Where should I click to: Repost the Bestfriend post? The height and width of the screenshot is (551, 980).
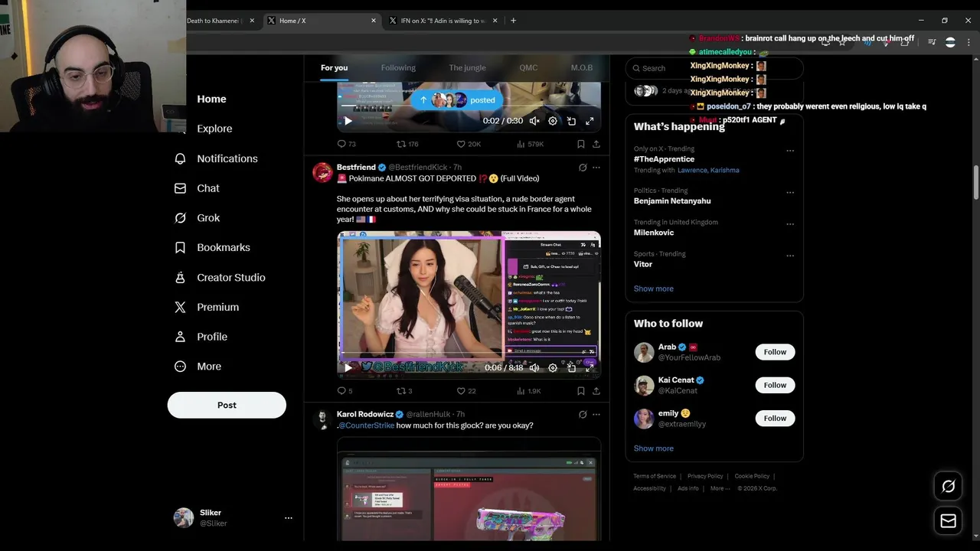404,391
